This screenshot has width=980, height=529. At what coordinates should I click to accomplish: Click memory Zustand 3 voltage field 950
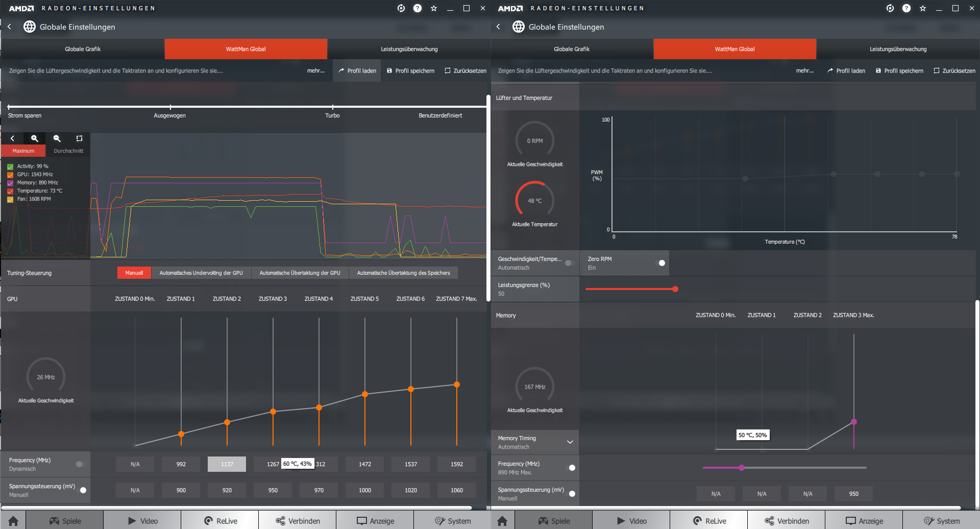coord(854,494)
